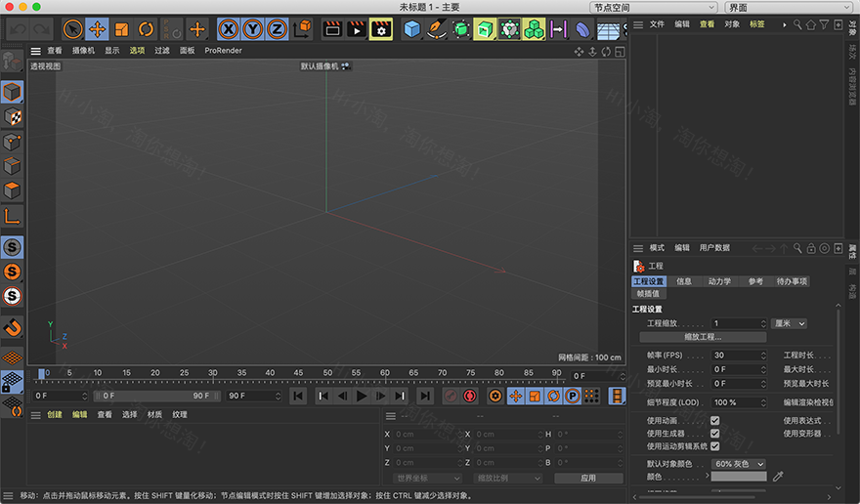
Task: Switch to Model mode on left sidebar
Action: click(12, 92)
